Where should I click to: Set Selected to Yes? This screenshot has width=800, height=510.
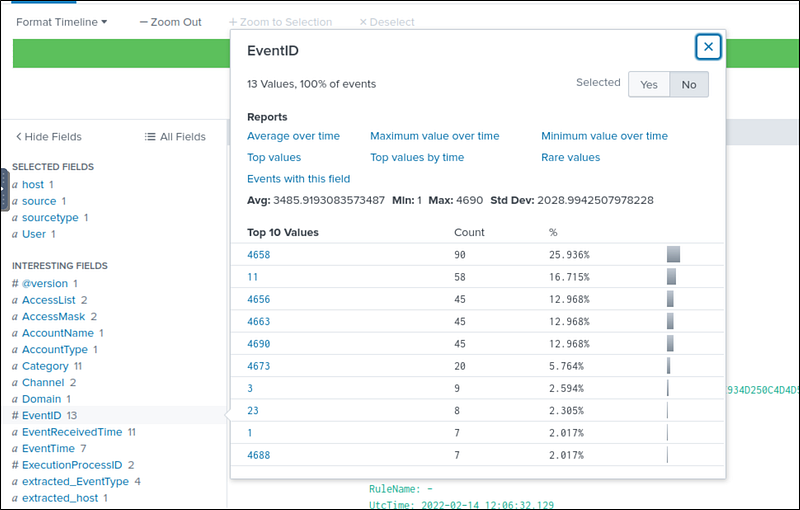tap(648, 85)
